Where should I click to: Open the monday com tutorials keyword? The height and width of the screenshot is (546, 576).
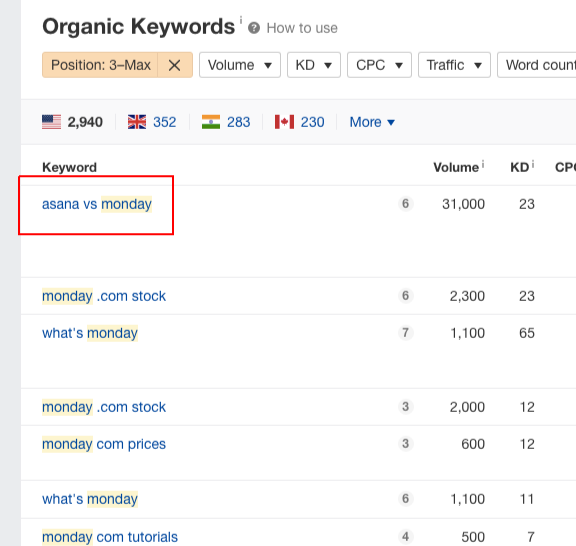110,537
